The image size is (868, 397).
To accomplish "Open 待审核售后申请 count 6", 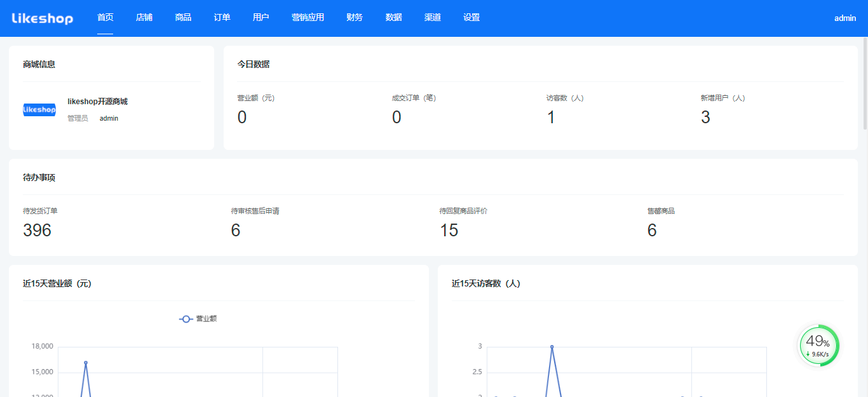I will click(236, 230).
